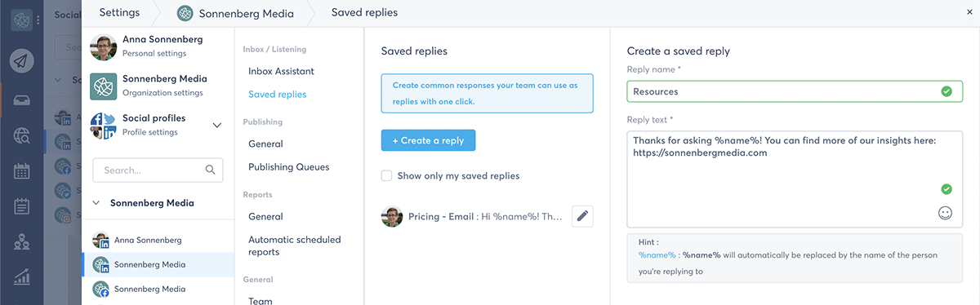This screenshot has height=305, width=980.
Task: Click the Saved replies heading
Action: (414, 51)
